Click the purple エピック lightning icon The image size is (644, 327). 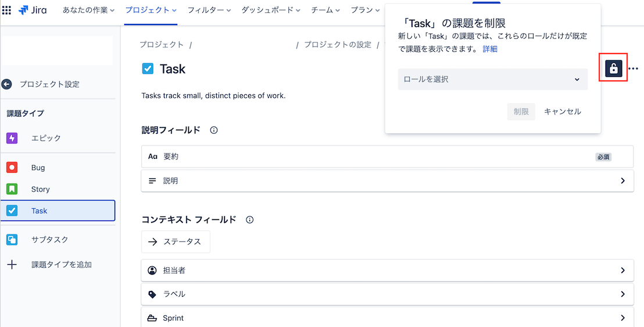point(12,138)
